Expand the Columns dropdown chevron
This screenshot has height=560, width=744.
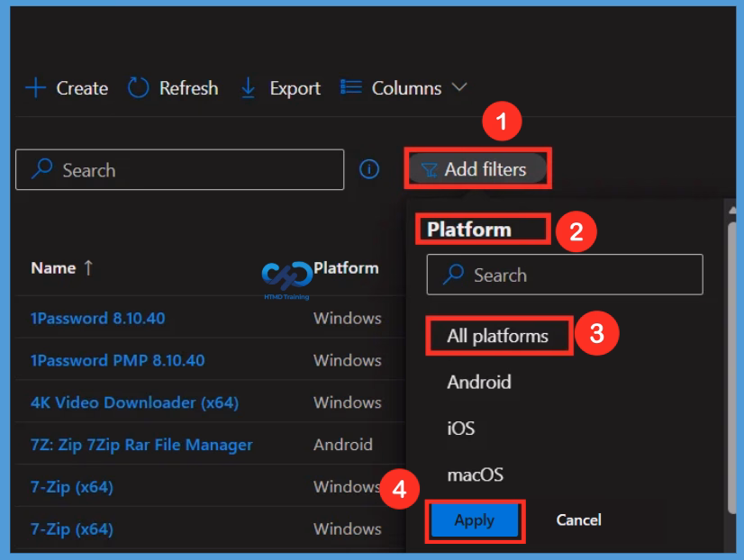tap(459, 87)
